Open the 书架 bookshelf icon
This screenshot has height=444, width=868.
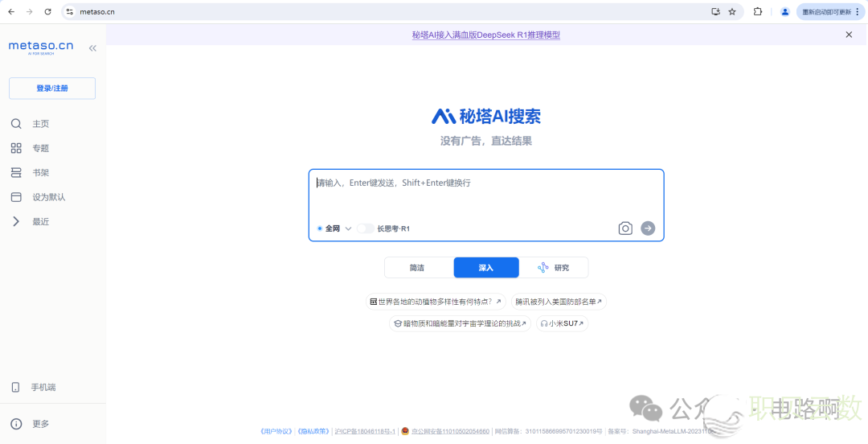coord(16,172)
